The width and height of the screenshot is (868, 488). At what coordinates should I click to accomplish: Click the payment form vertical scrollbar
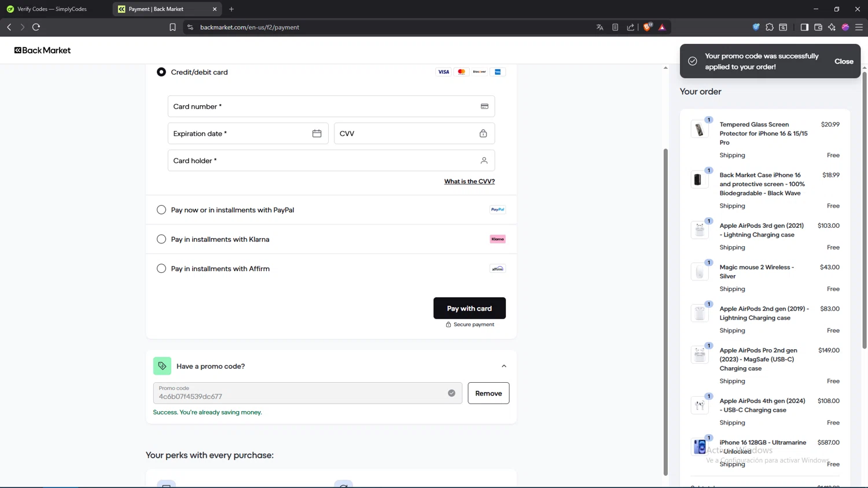[x=665, y=312]
